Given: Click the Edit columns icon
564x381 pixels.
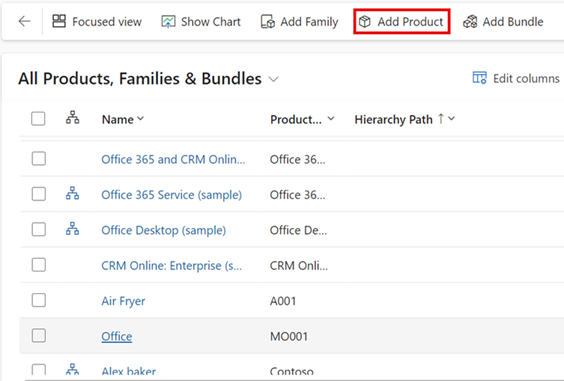Looking at the screenshot, I should [479, 78].
